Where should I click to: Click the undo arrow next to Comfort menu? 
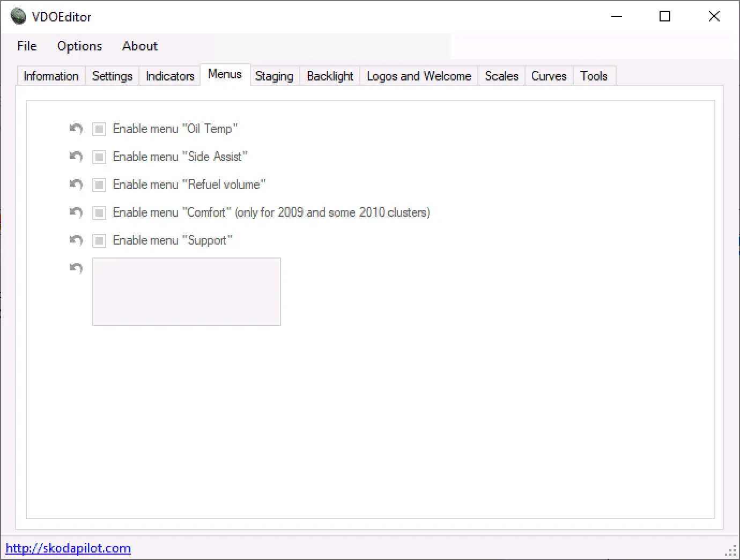[x=76, y=212]
